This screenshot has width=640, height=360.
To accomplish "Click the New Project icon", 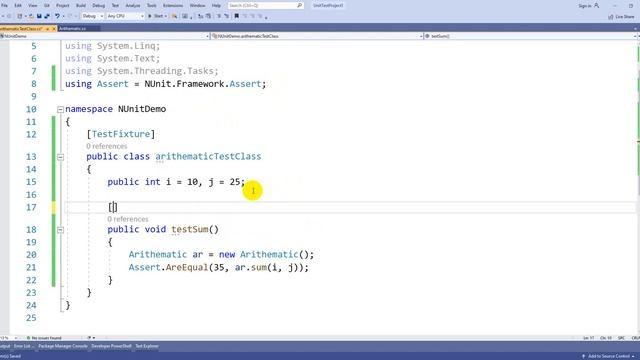I will pyautogui.click(x=20, y=16).
